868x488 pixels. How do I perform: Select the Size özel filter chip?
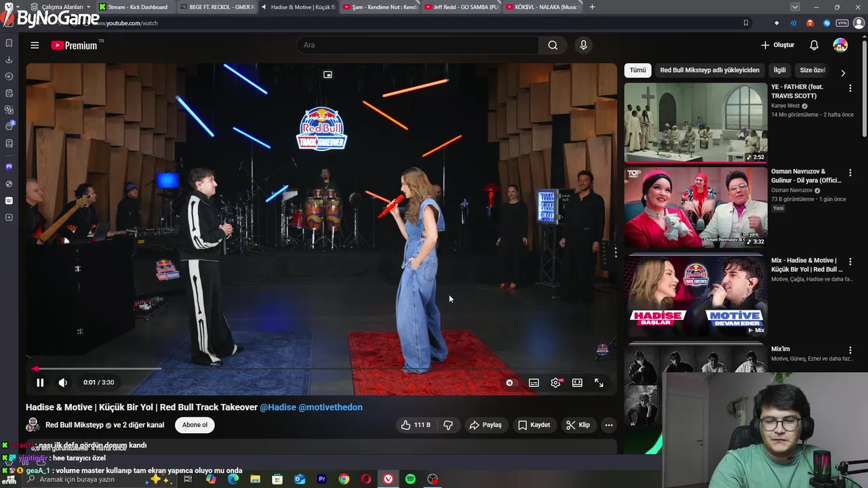[x=812, y=70]
